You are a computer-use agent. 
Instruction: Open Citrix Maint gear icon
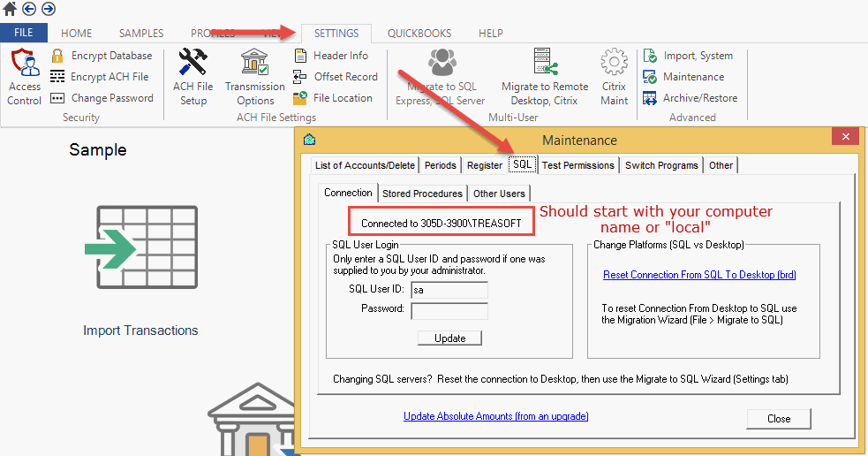pos(614,63)
